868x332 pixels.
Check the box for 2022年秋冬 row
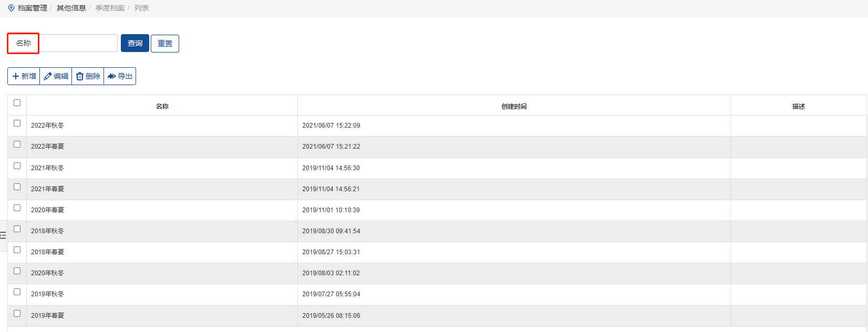click(17, 123)
